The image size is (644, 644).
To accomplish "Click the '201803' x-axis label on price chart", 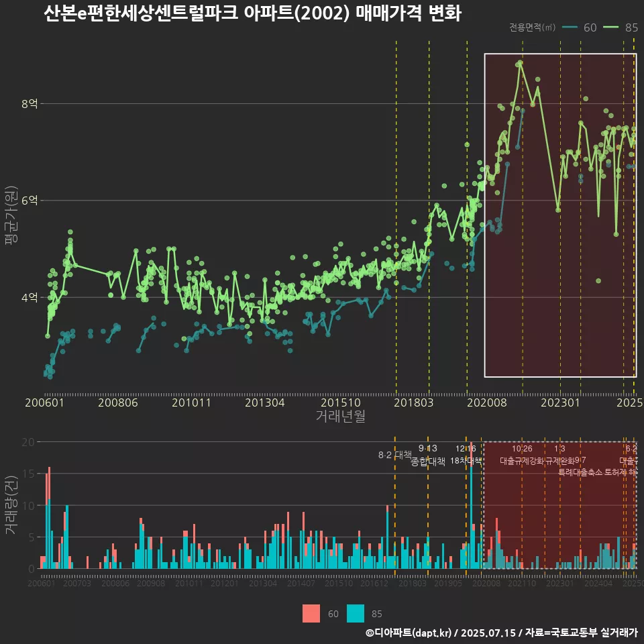I will 414,402.
